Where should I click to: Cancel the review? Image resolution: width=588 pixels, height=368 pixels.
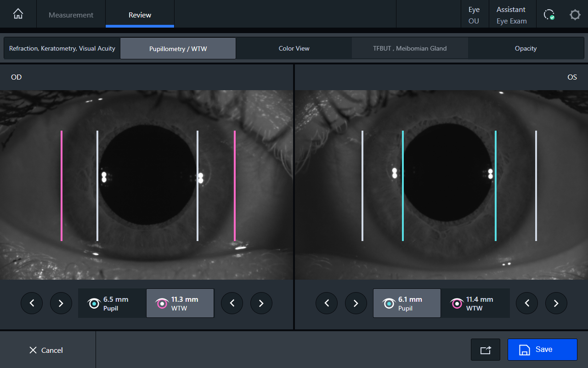point(46,350)
